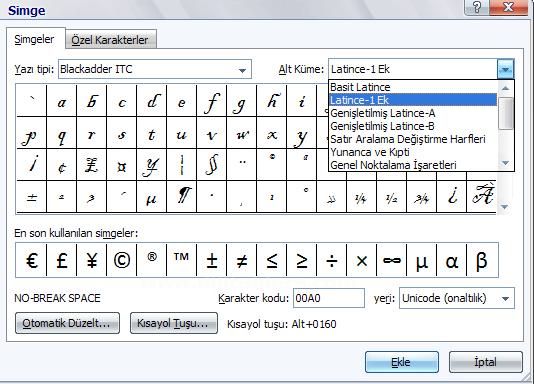Pick the registered ® recently used symbol
This screenshot has width=534, height=384.
coord(152,260)
